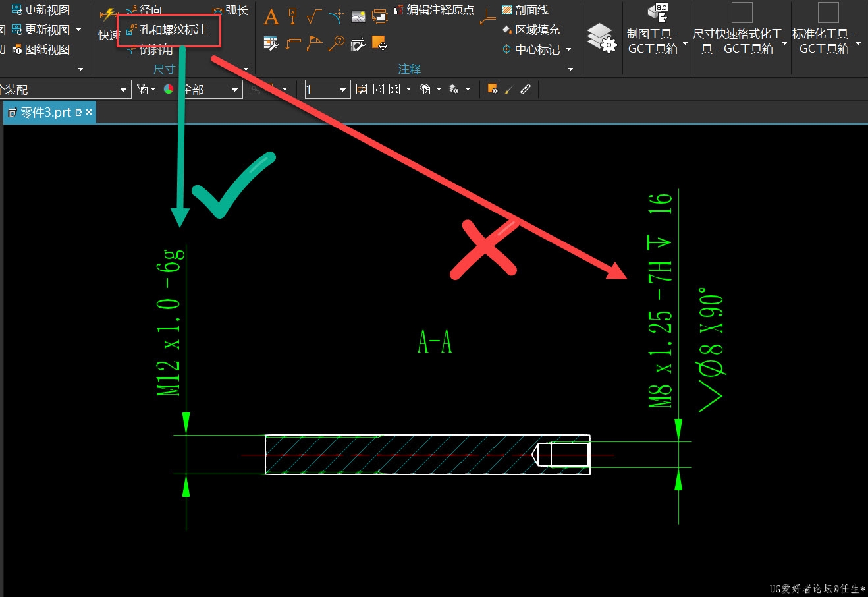Image resolution: width=868 pixels, height=597 pixels.
Task: Choose the 区域填充 area fill tool
Action: (531, 30)
